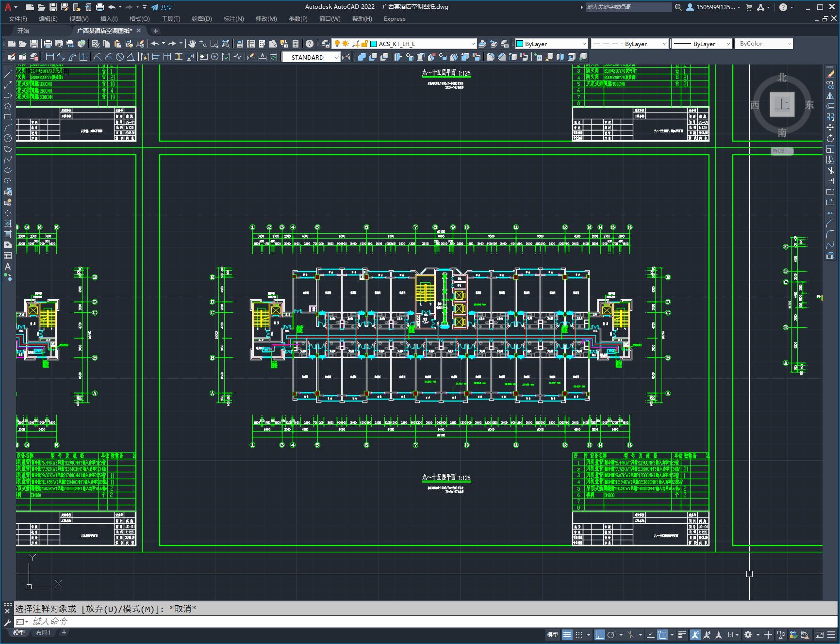Select the Circle draw tool
The image size is (840, 644).
(8, 138)
